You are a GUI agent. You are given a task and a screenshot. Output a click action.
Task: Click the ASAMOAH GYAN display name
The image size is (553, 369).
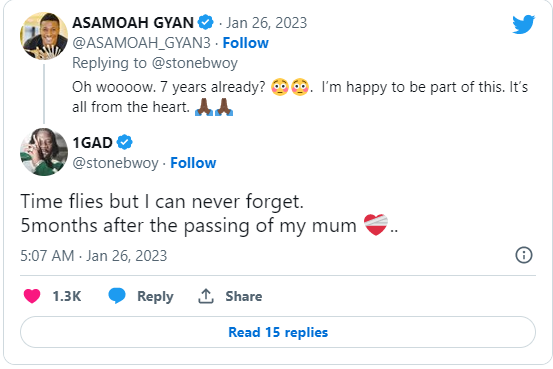[x=133, y=23]
